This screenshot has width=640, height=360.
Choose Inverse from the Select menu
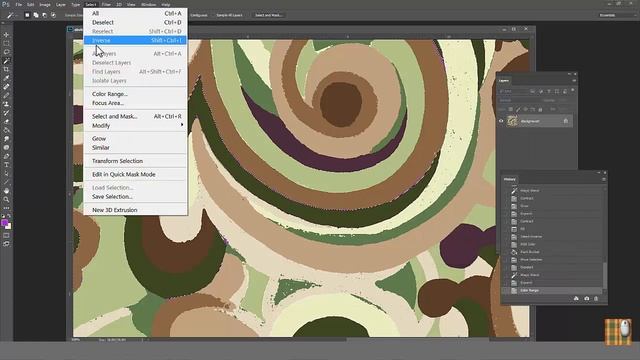click(136, 40)
